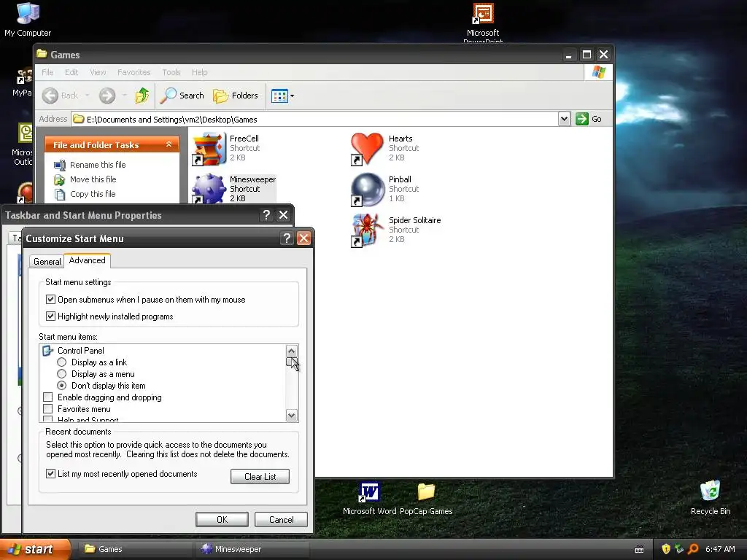The width and height of the screenshot is (747, 560).
Task: Click the Start menu items scroll down arrow
Action: 292,415
